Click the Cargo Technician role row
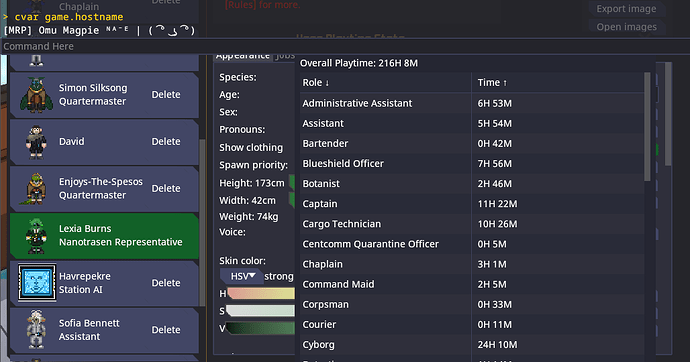The width and height of the screenshot is (690, 362). coord(472,224)
